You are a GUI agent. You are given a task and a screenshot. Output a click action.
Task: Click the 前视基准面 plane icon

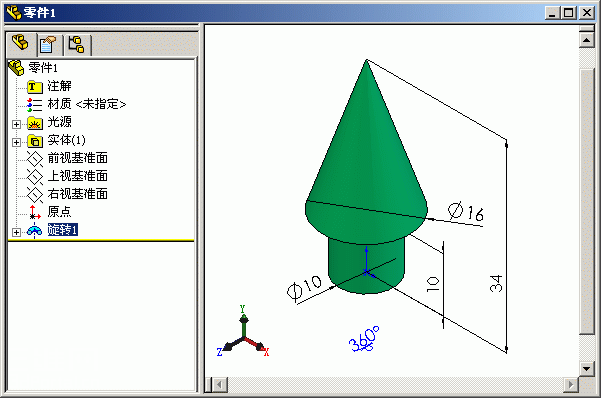pos(35,159)
